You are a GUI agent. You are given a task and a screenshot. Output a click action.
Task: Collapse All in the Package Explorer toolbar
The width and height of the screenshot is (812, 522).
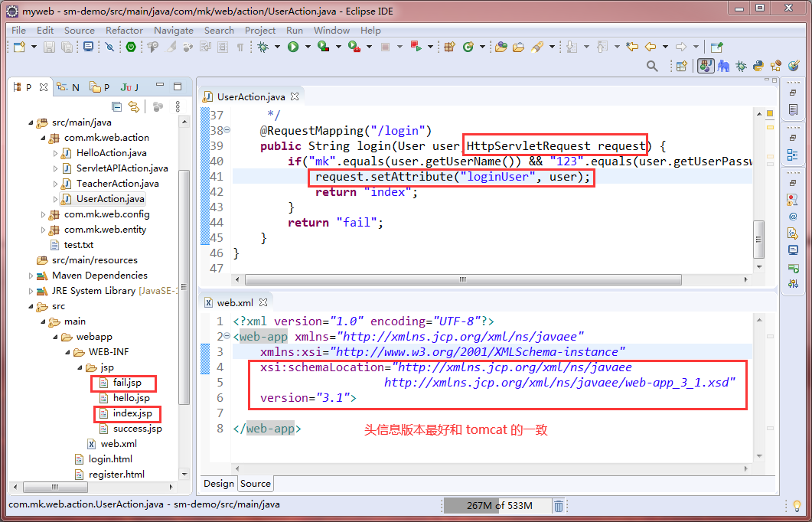(x=117, y=106)
